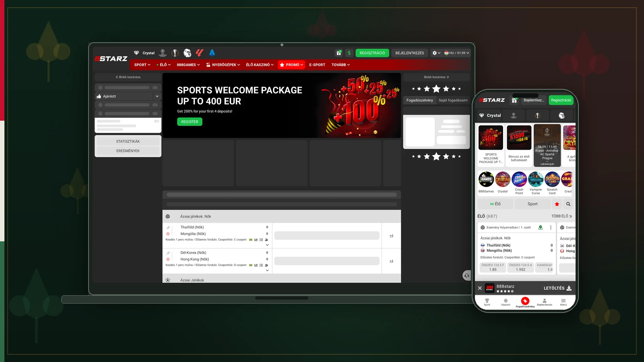The width and height of the screenshot is (644, 362).
Task: Tap the red Fogadószelvény bet slip button
Action: point(525,301)
